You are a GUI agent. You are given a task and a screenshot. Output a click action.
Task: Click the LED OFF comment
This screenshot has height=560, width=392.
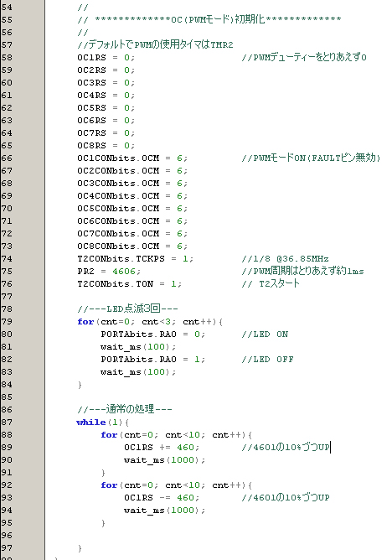click(x=267, y=360)
